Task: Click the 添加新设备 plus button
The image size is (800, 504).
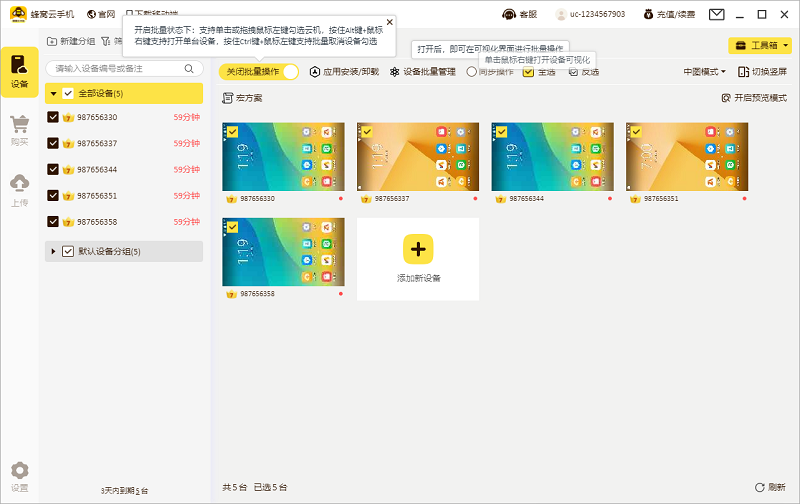Action: tap(418, 249)
